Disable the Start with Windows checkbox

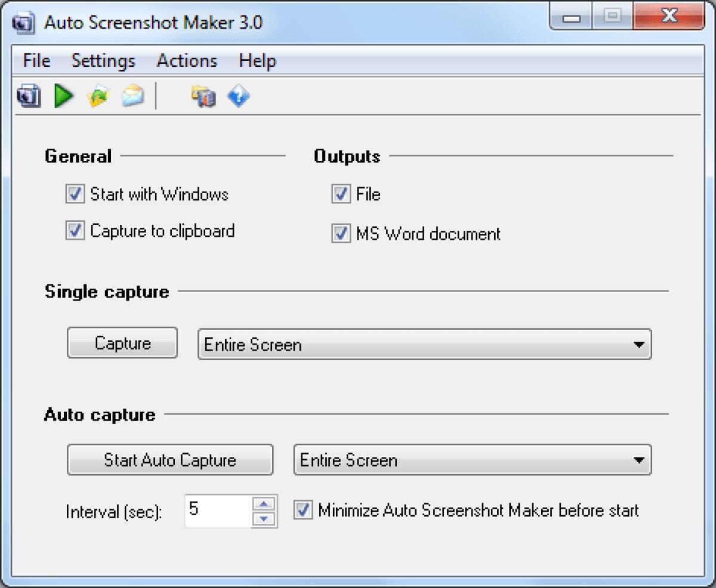pos(75,194)
